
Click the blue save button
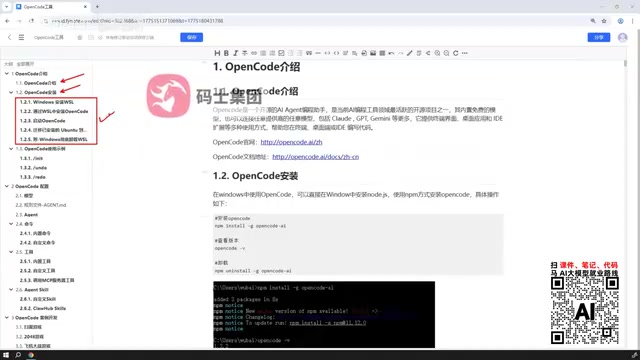pyautogui.click(x=191, y=37)
